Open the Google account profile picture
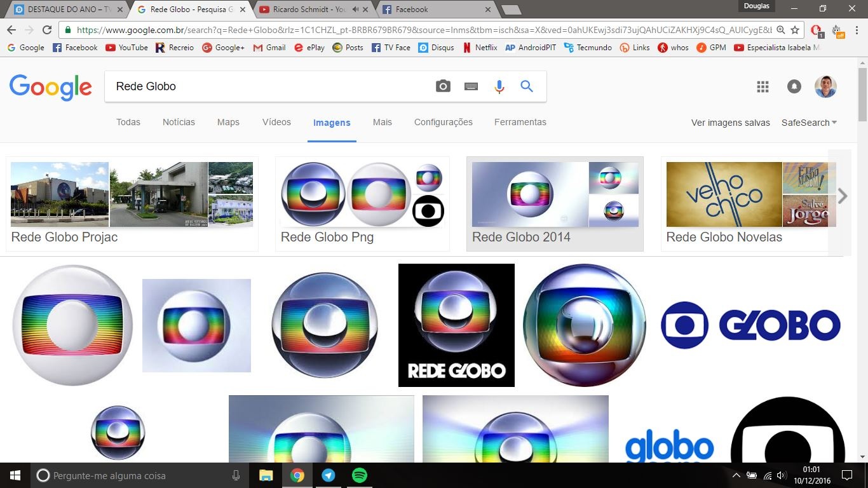The height and width of the screenshot is (488, 868). (x=825, y=87)
